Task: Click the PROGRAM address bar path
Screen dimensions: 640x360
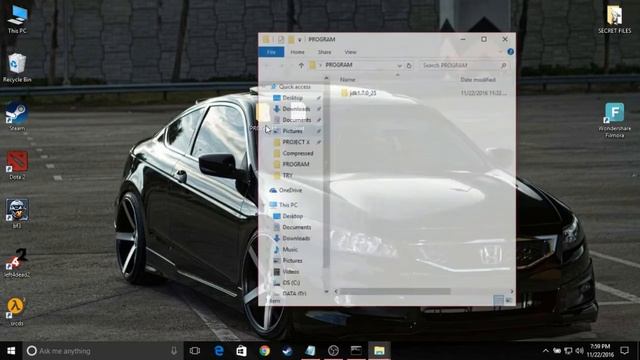Action: click(339, 65)
